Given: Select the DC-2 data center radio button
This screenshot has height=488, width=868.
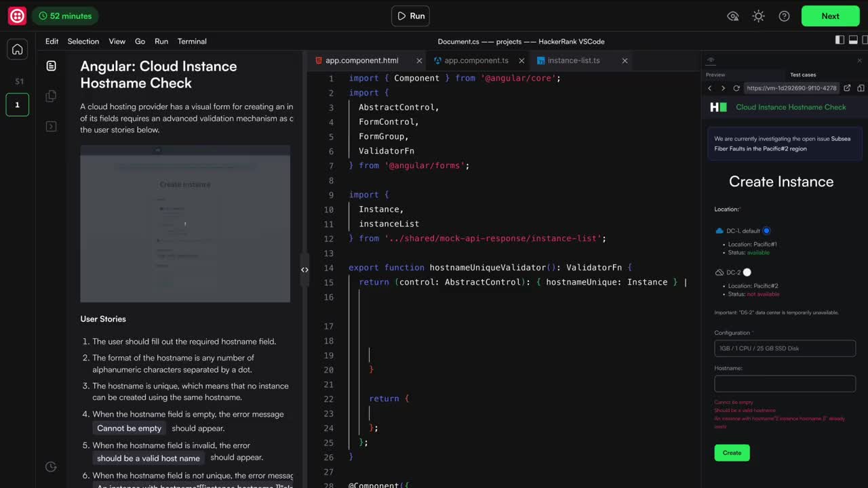Looking at the screenshot, I should pos(746,272).
